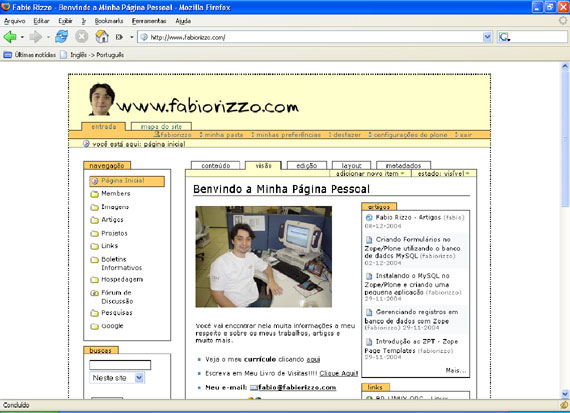Click the green Back arrow button

click(x=10, y=37)
